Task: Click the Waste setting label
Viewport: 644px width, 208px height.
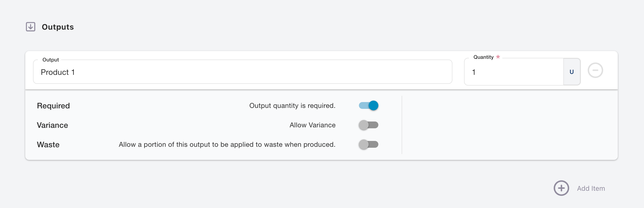Action: pyautogui.click(x=48, y=145)
